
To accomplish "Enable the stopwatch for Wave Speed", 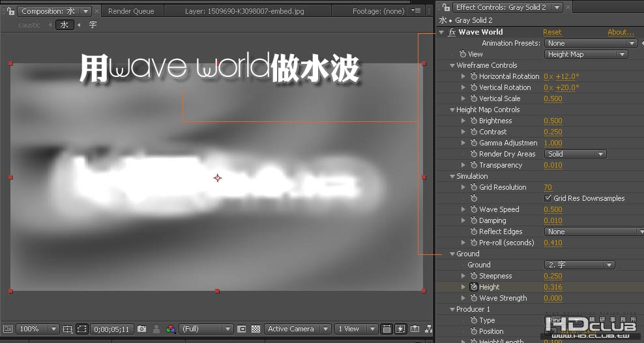I will pos(474,209).
